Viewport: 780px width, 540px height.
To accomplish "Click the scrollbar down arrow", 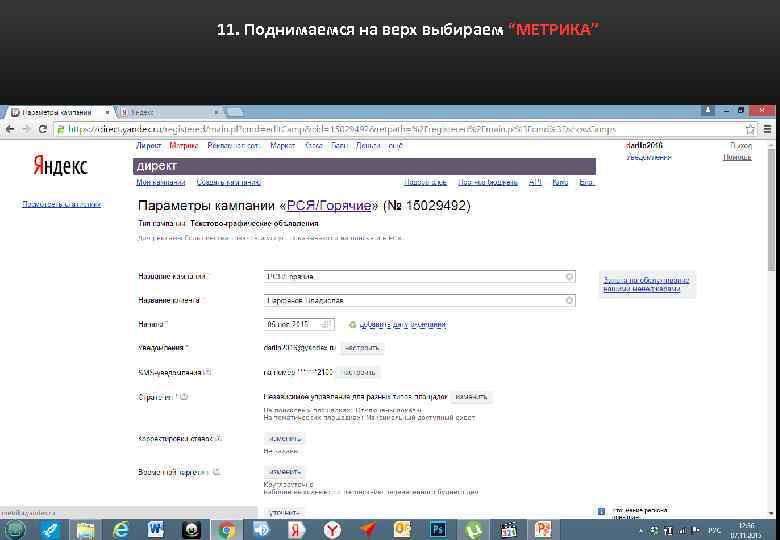I will click(772, 513).
